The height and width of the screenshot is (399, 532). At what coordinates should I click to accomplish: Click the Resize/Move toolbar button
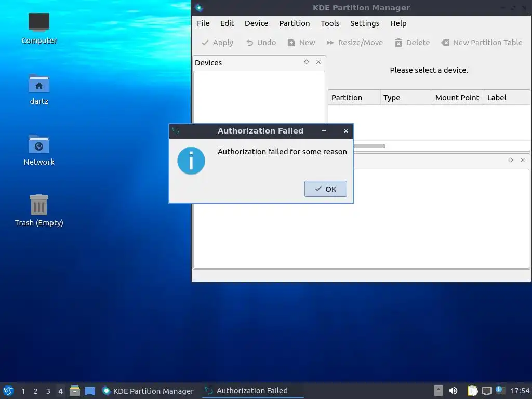pyautogui.click(x=354, y=43)
